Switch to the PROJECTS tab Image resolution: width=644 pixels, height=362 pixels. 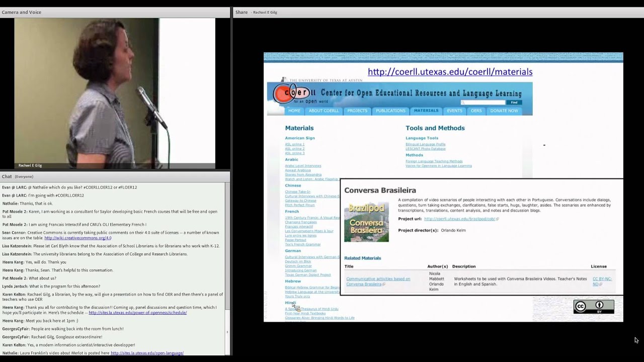pos(357,111)
